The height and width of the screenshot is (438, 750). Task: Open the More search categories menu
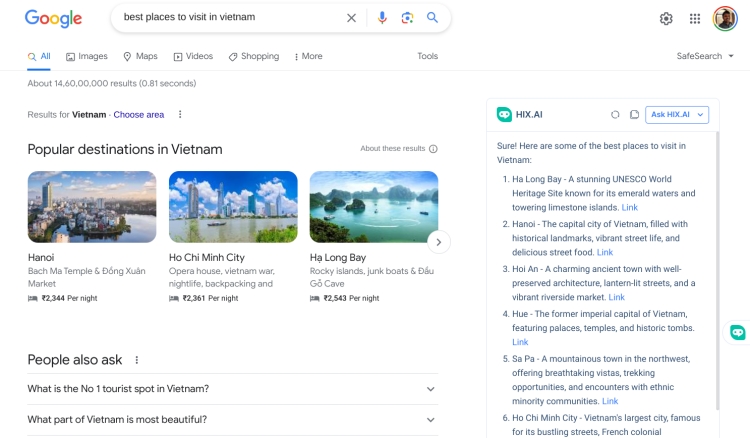tap(308, 56)
